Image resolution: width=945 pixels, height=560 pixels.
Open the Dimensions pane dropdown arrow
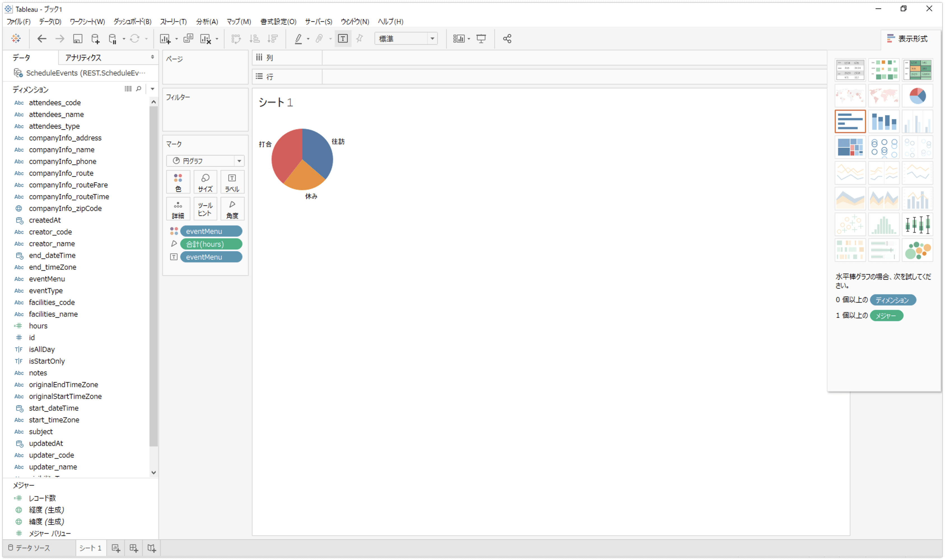coord(153,89)
